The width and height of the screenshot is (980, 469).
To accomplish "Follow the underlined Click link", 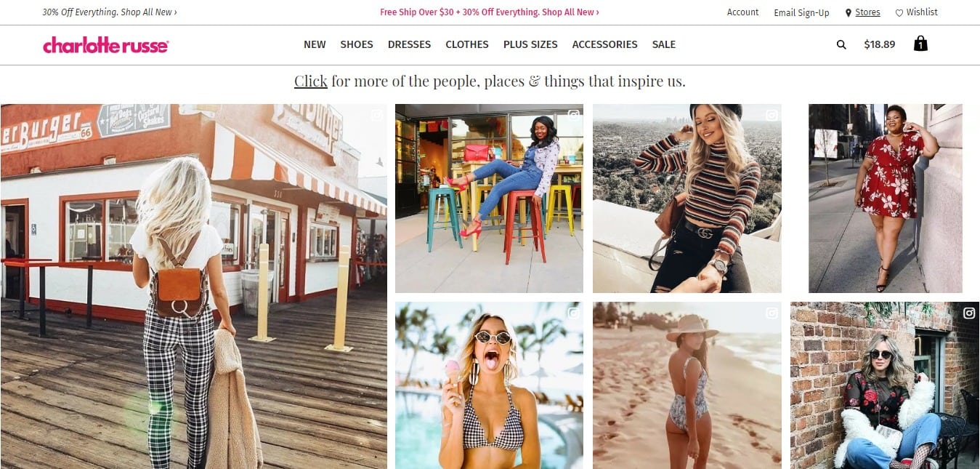I will tap(311, 81).
